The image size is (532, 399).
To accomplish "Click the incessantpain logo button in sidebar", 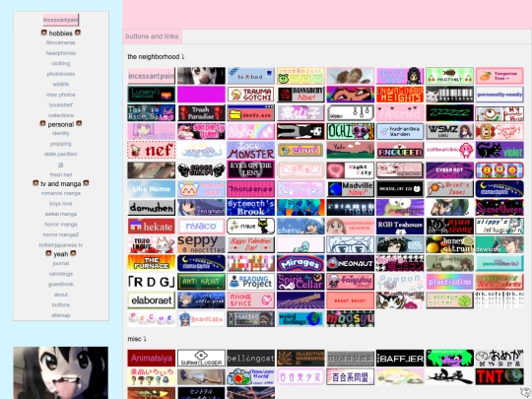I will 61,20.
